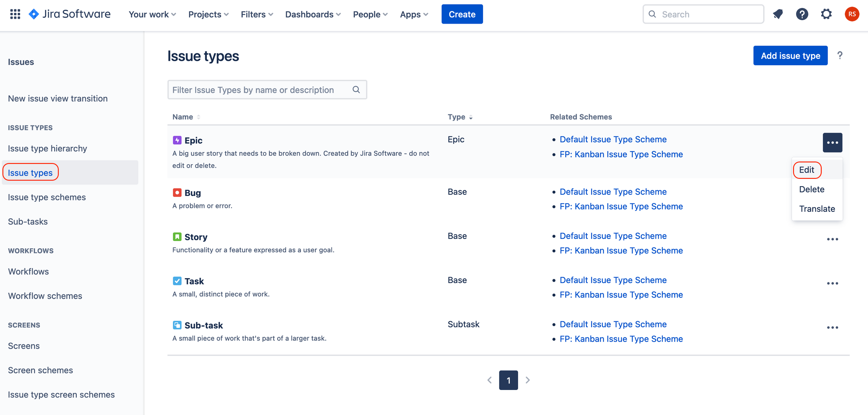Click the green Story issue type icon

click(x=177, y=237)
